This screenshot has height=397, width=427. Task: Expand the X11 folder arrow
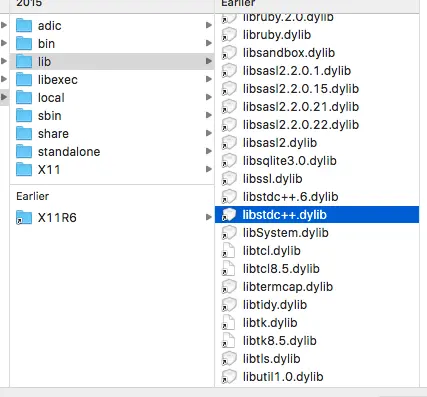point(209,169)
